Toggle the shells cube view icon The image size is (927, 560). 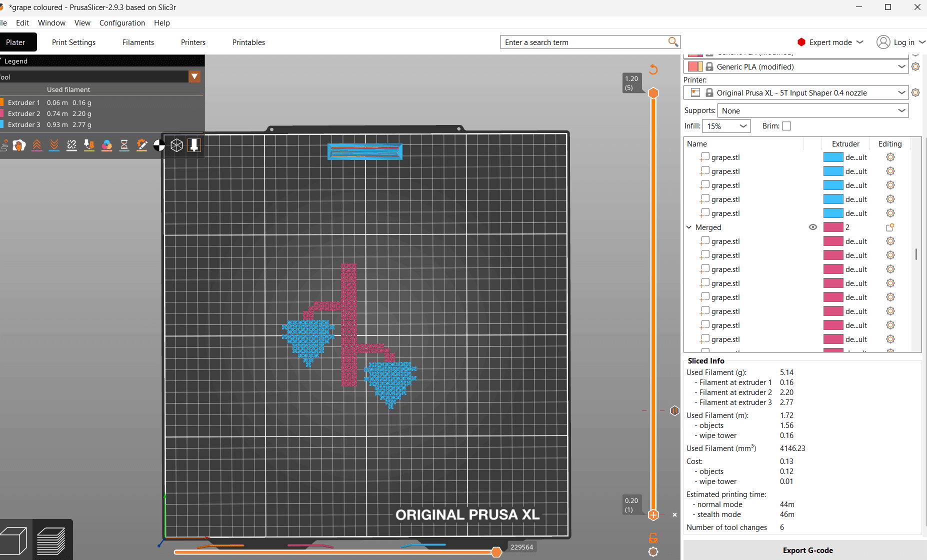point(176,145)
